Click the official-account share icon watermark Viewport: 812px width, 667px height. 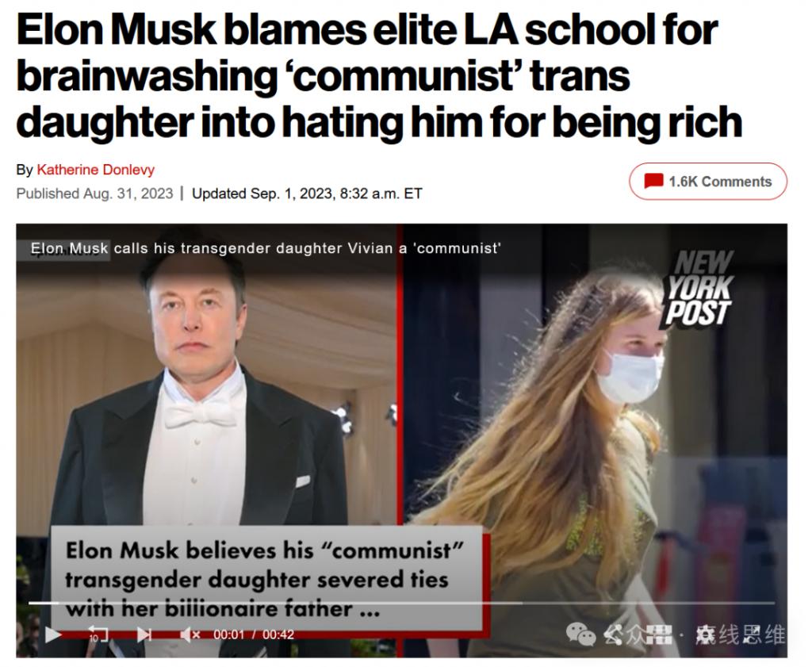pyautogui.click(x=613, y=634)
